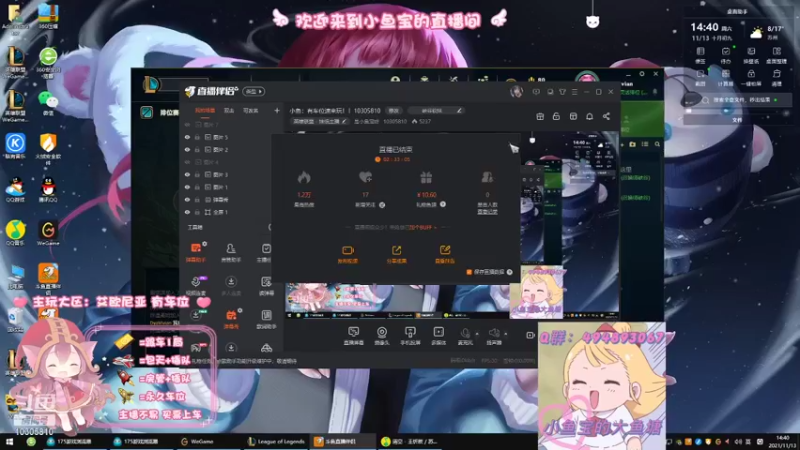Screen dimensions: 800x450
Task: Select the second scene tab in the sources panel
Action: (229, 110)
